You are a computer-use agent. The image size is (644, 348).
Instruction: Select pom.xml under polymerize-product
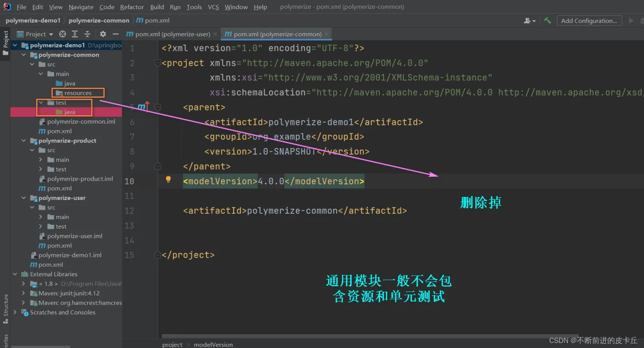tap(55, 188)
